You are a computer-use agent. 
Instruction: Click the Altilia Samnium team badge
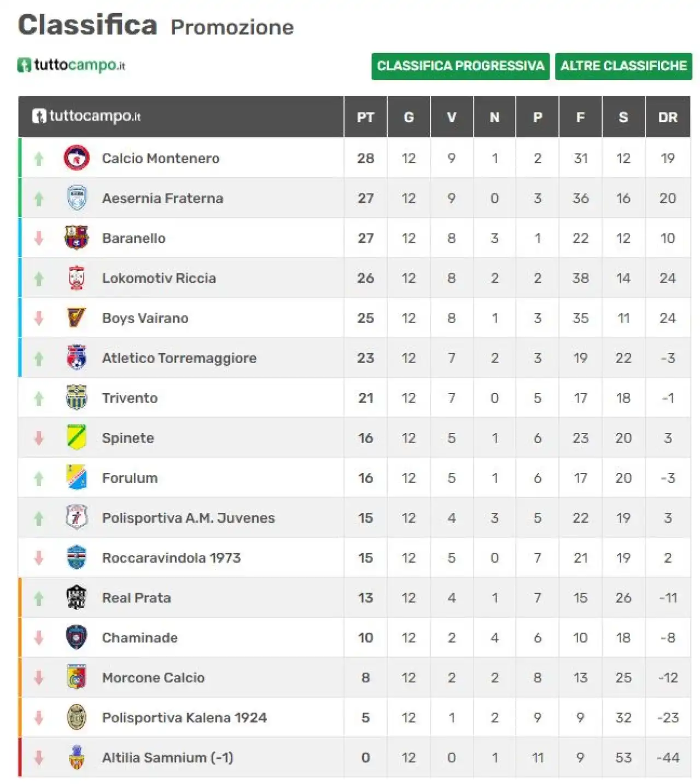(77, 757)
